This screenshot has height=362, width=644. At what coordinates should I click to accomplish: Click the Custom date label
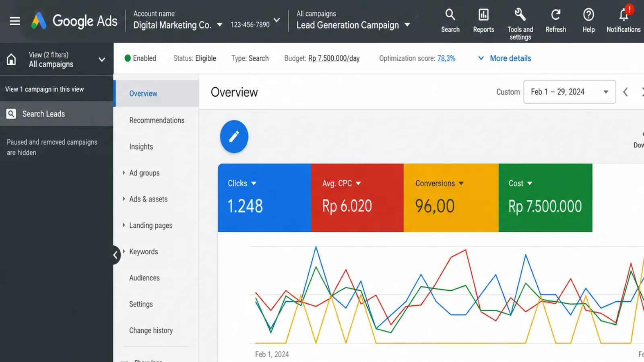508,92
